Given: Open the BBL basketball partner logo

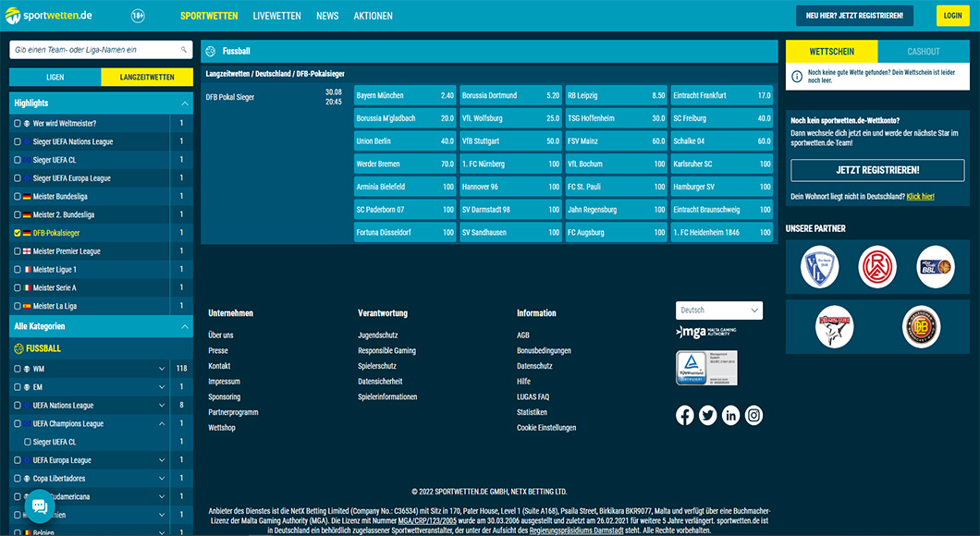Looking at the screenshot, I should (936, 267).
